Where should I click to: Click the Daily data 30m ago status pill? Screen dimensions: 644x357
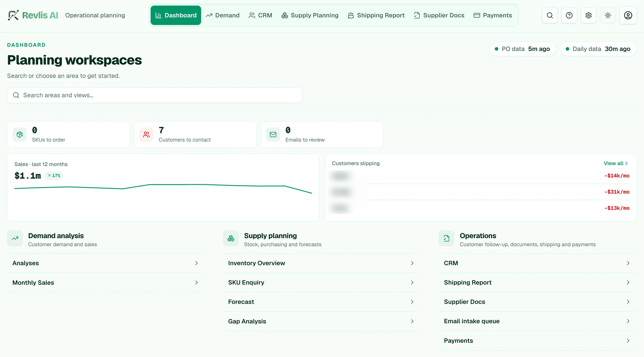click(x=598, y=49)
